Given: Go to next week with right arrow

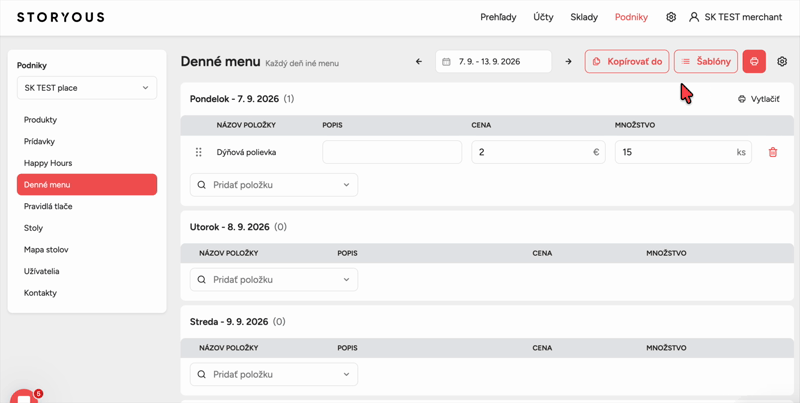Looking at the screenshot, I should pos(568,62).
